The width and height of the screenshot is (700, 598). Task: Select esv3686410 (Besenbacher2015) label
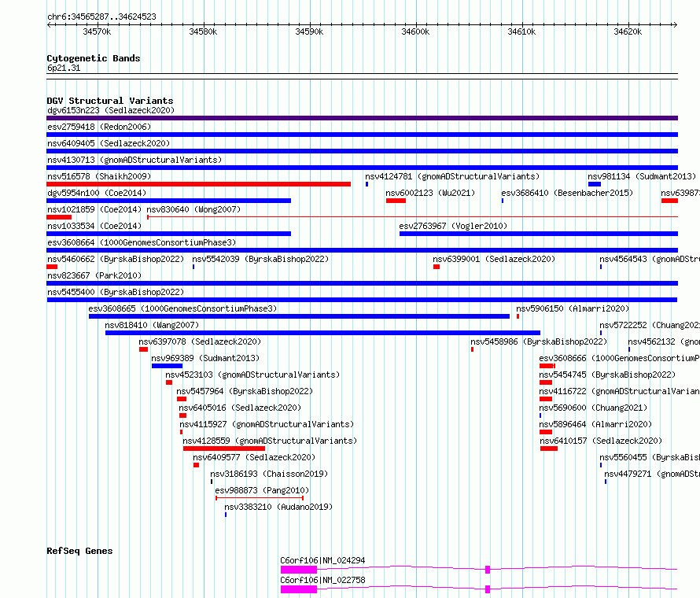point(567,193)
